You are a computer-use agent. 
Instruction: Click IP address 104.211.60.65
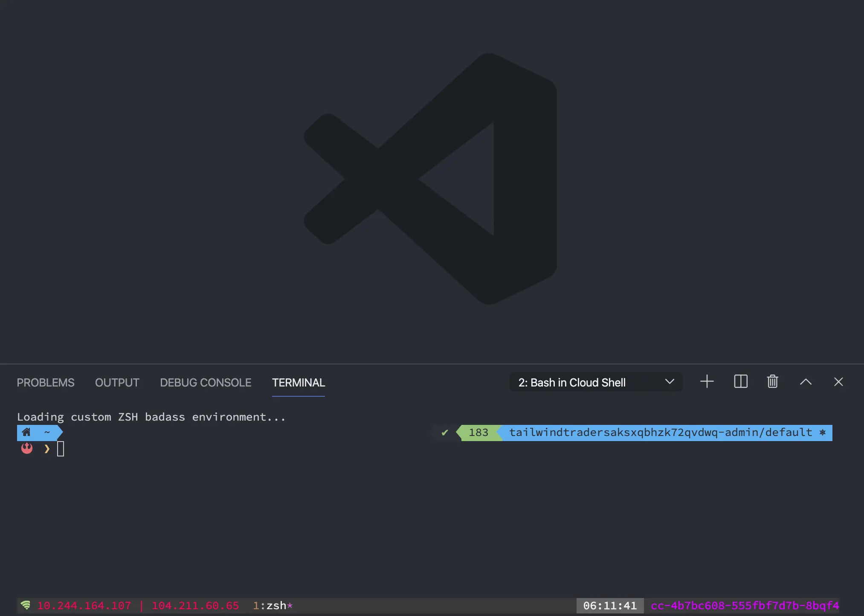pos(195,606)
